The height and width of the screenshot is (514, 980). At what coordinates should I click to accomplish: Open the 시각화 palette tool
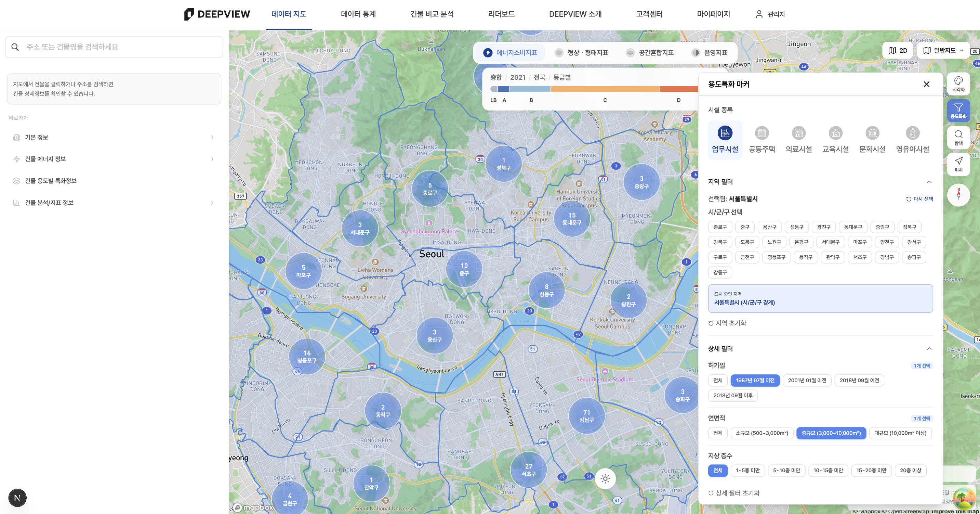958,84
